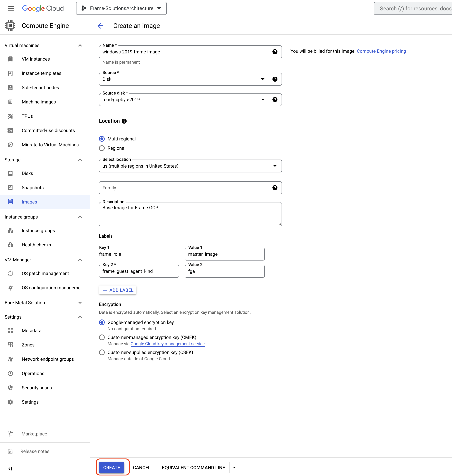Screen dimensions: 452x476
Task: Select the Regional location option
Action: point(102,148)
